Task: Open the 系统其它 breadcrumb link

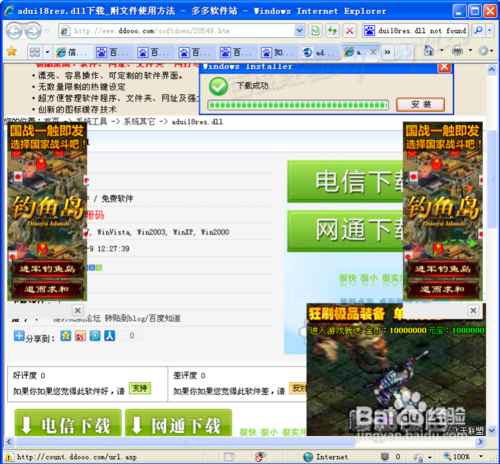Action: tap(139, 122)
